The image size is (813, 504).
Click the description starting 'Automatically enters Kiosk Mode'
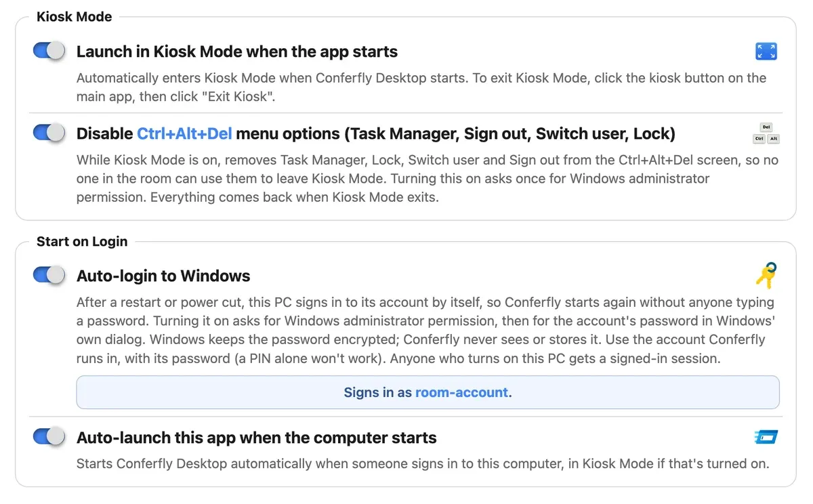pos(421,87)
